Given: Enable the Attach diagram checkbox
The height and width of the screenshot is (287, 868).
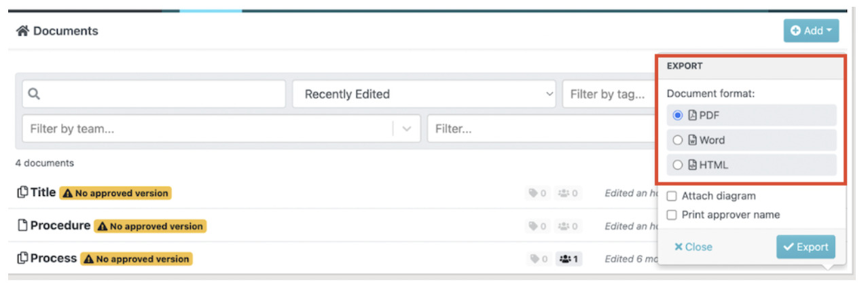Looking at the screenshot, I should 672,196.
